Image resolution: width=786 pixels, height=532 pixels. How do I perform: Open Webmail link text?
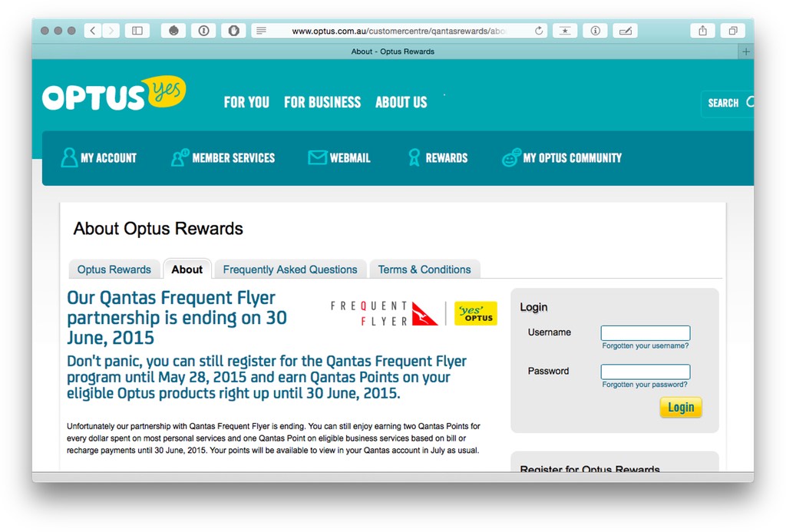[x=350, y=158]
